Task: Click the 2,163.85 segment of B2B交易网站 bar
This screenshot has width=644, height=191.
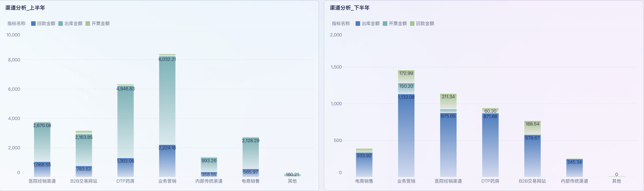Action: coord(84,150)
